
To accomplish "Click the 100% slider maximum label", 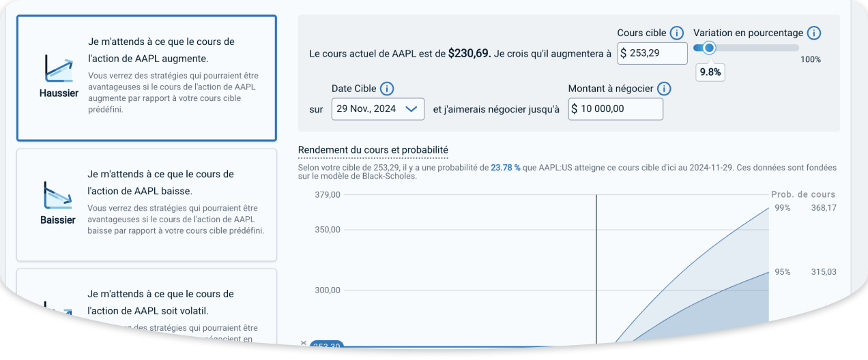I will tap(811, 59).
